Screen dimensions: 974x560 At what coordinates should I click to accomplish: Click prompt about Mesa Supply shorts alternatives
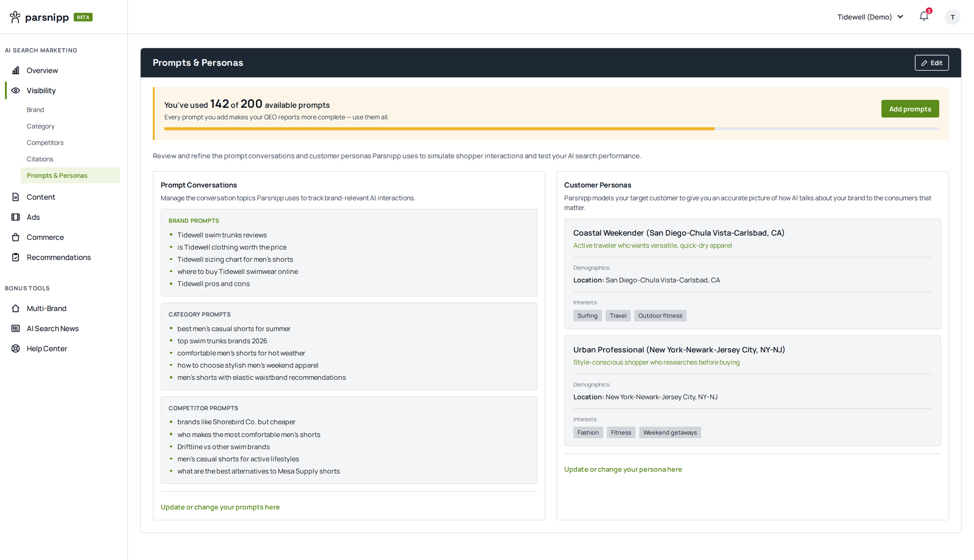(x=259, y=471)
